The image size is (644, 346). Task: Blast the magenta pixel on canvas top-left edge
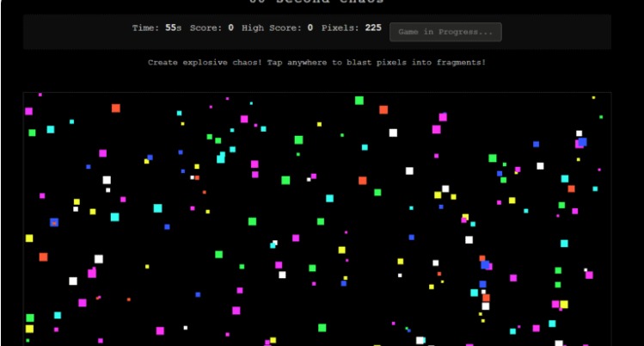(28, 111)
